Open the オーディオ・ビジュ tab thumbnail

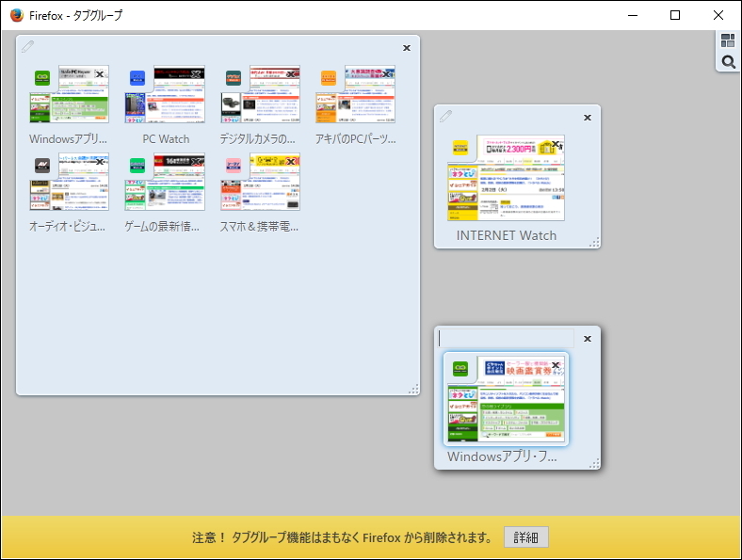(70, 182)
